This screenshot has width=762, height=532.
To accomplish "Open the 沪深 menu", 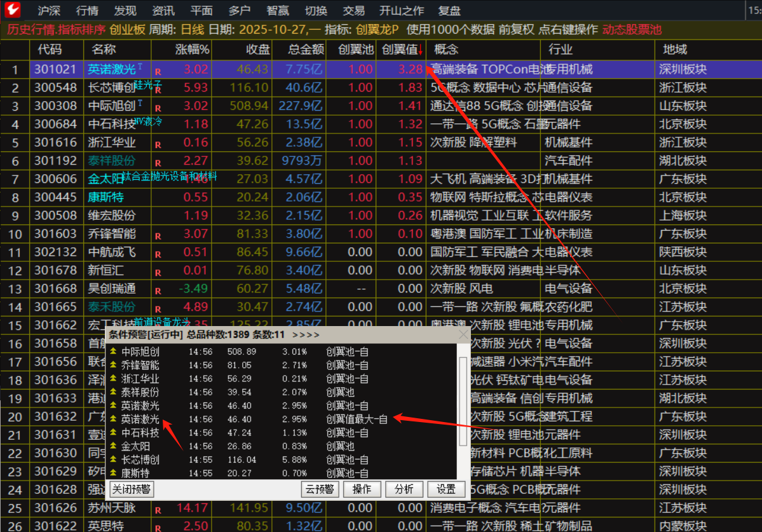I will [49, 11].
